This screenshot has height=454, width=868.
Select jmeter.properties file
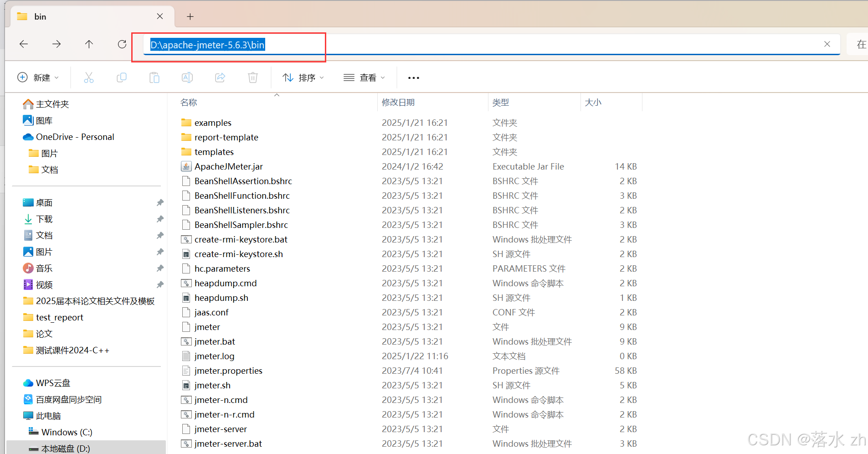tap(228, 371)
